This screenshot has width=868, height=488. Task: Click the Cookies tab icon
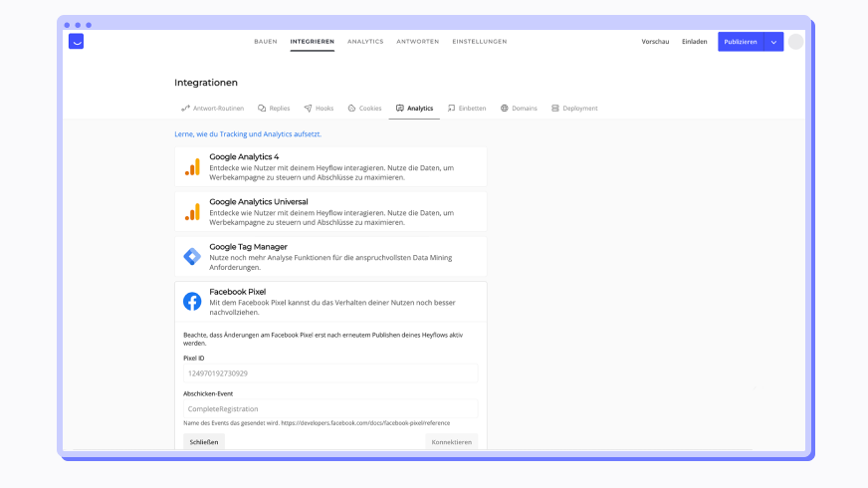click(351, 108)
